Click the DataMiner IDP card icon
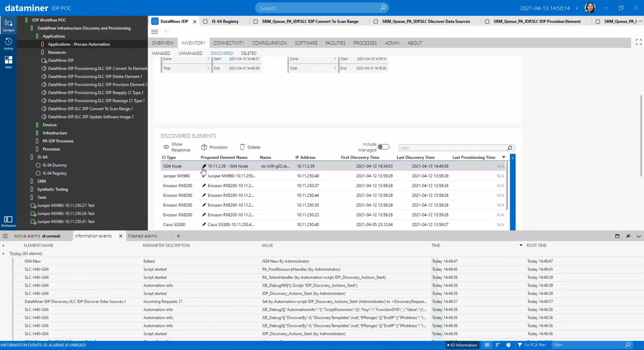Viewport: 644px width, 350px height. point(155,21)
